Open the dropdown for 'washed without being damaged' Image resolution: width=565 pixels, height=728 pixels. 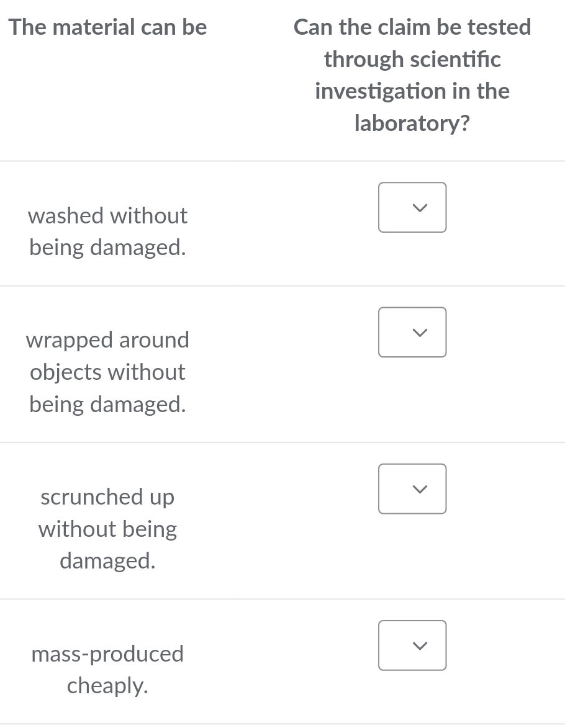[412, 207]
